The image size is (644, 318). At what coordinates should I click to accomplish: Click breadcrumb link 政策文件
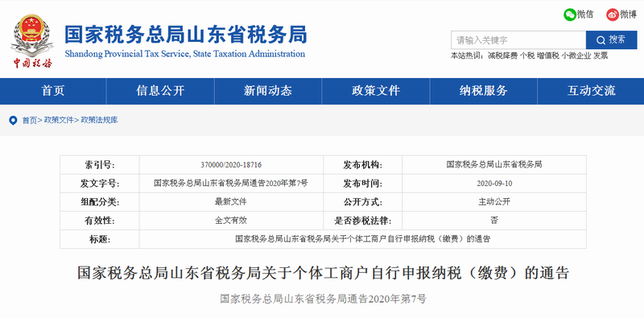coord(59,121)
